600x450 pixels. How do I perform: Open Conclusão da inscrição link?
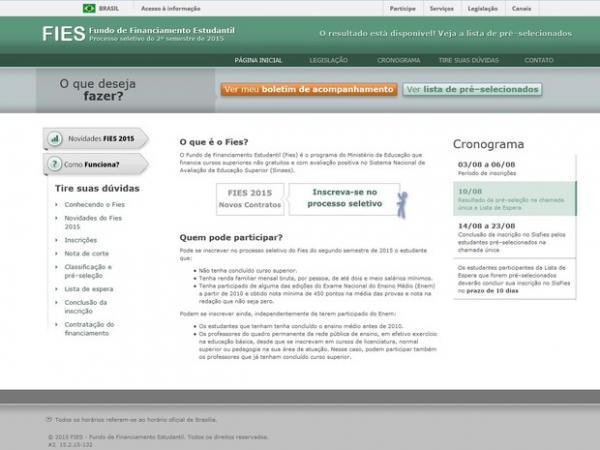coord(86,307)
